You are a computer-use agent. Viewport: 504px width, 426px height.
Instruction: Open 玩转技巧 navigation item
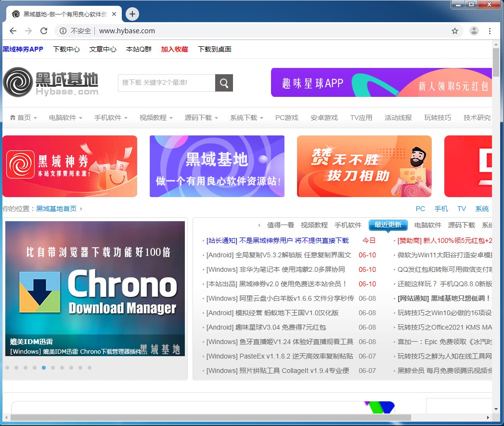point(438,118)
